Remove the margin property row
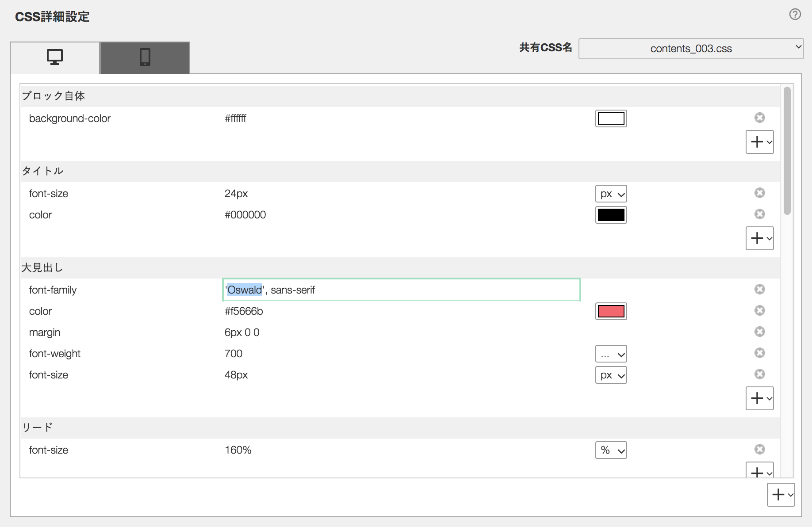812x527 pixels. pos(759,332)
